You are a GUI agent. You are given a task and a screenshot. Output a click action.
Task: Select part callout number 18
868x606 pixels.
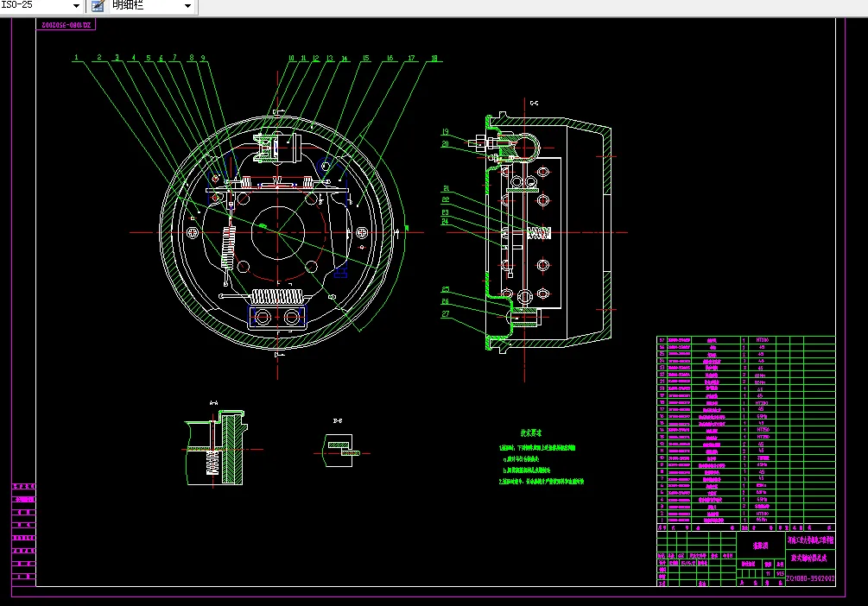[434, 58]
